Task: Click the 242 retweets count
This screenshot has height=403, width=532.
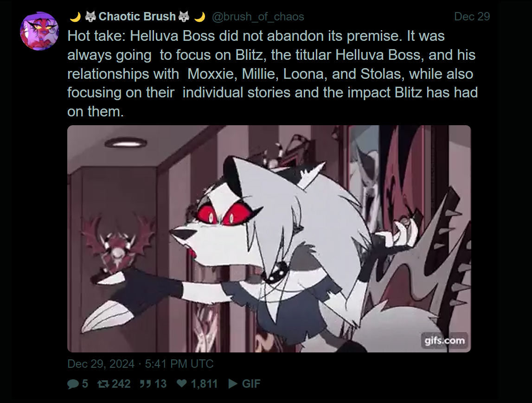Action: [x=121, y=384]
